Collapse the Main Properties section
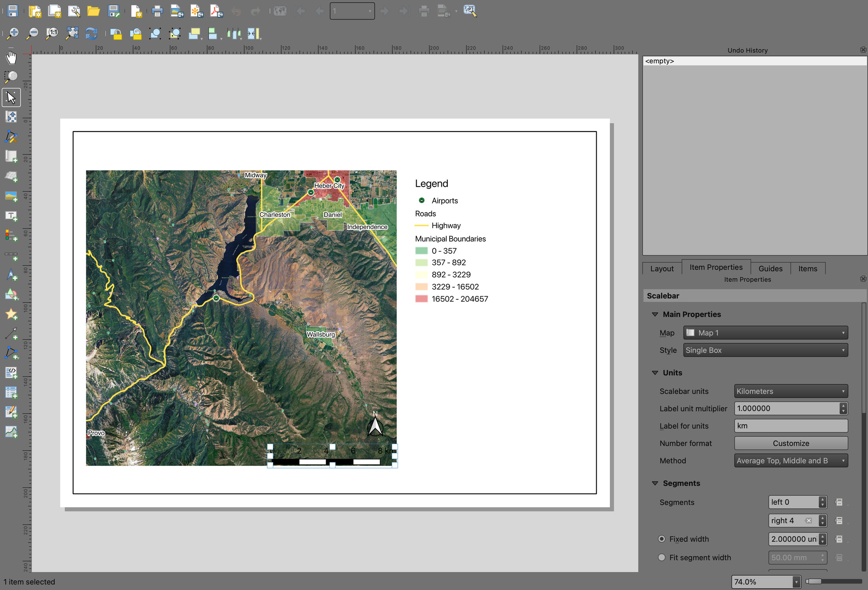The image size is (868, 590). click(655, 315)
